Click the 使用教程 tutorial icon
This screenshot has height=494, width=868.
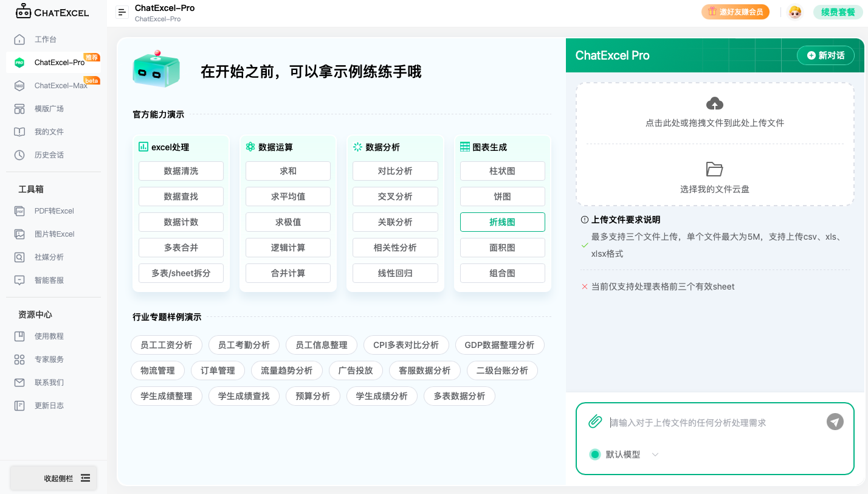(x=20, y=336)
